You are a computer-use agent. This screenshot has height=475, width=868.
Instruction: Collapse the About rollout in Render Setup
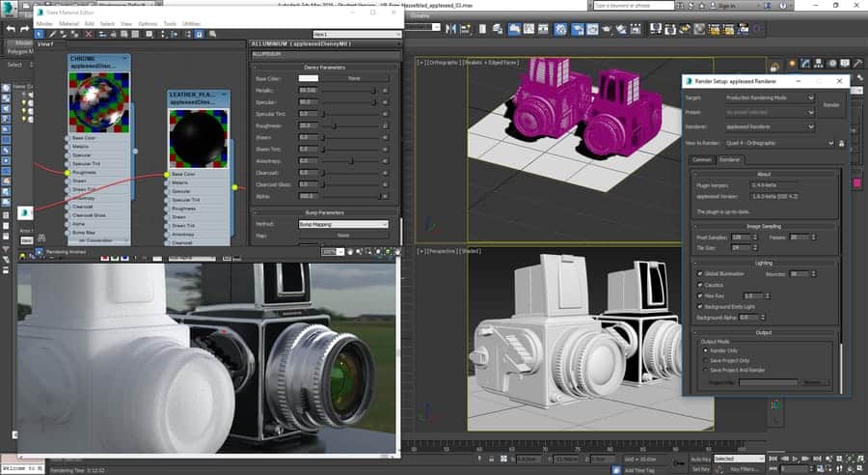[764, 174]
